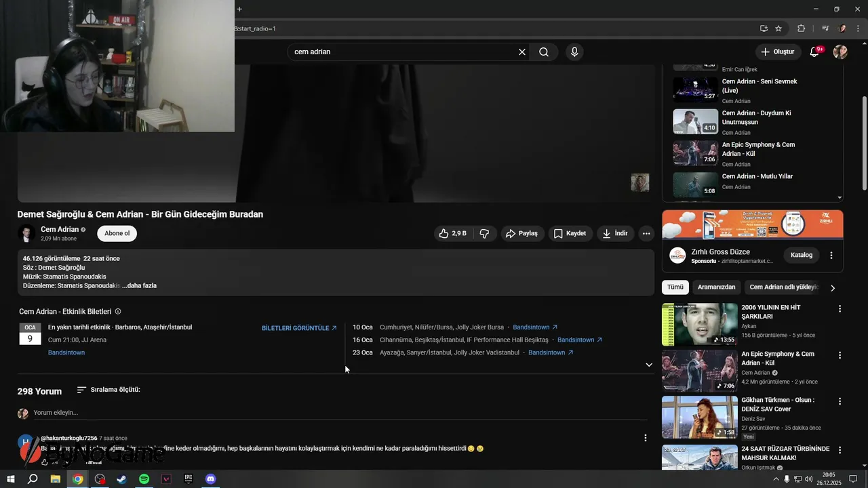
Task: Click the Oluştur create button
Action: tap(777, 52)
